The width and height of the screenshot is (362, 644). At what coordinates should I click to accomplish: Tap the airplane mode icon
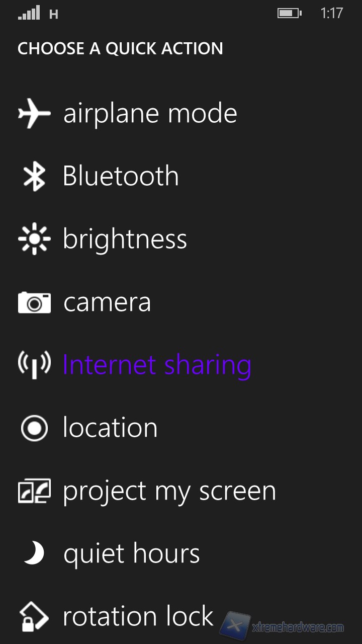pos(34,113)
